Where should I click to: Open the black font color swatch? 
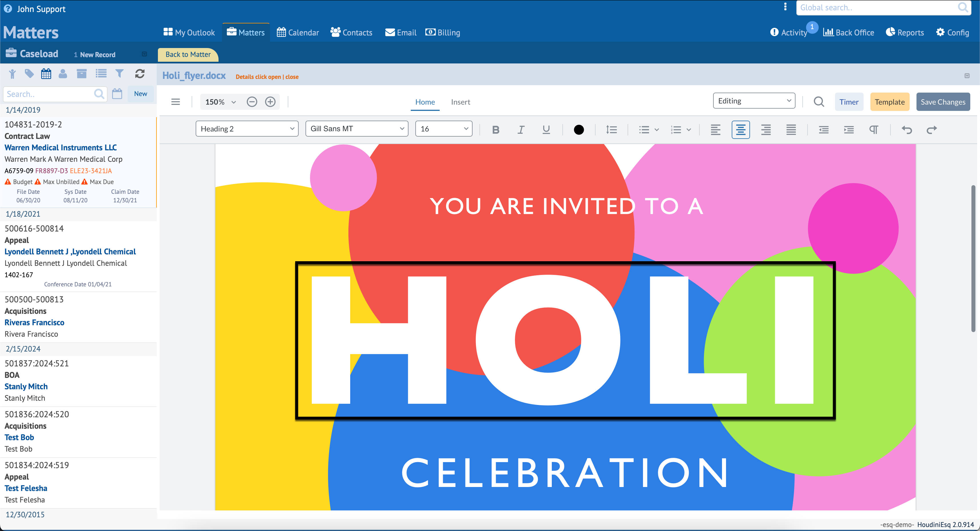pyautogui.click(x=579, y=130)
